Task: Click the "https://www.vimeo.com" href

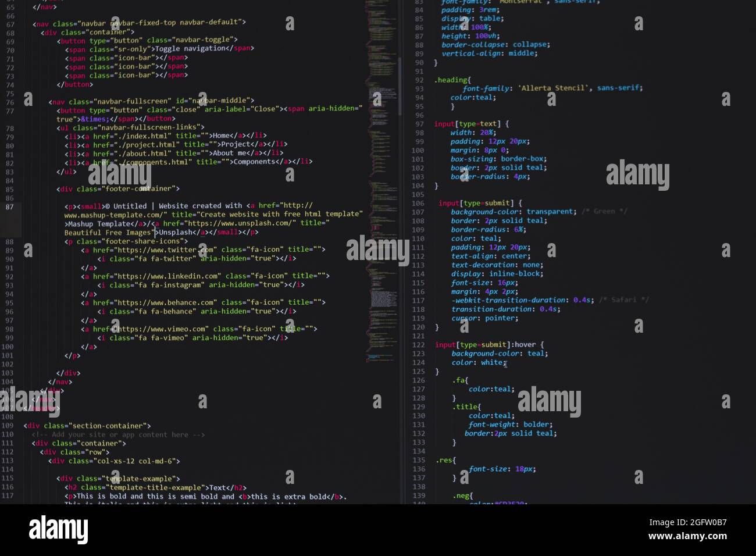Action: (x=161, y=329)
